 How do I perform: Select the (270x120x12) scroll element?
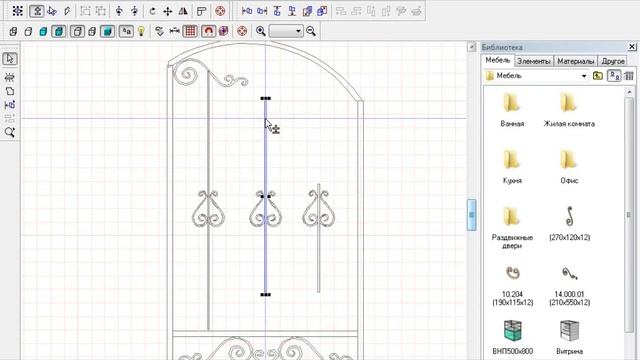point(569,223)
